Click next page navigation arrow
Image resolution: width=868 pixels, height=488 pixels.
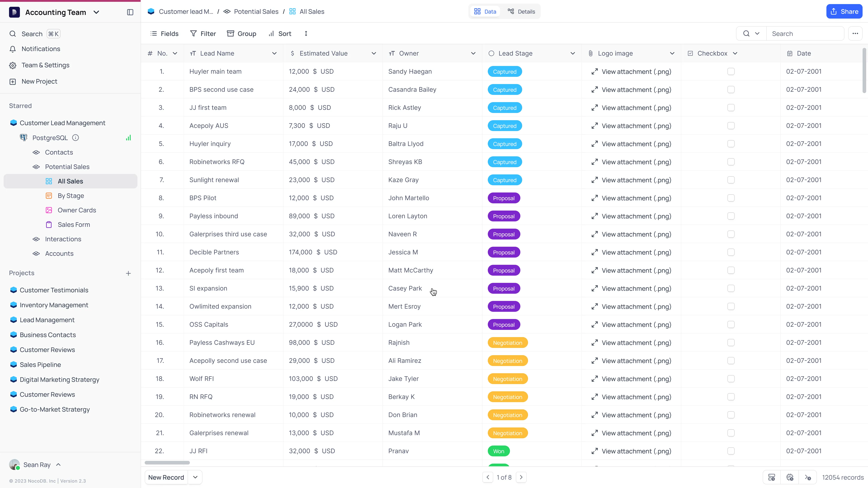(x=520, y=477)
